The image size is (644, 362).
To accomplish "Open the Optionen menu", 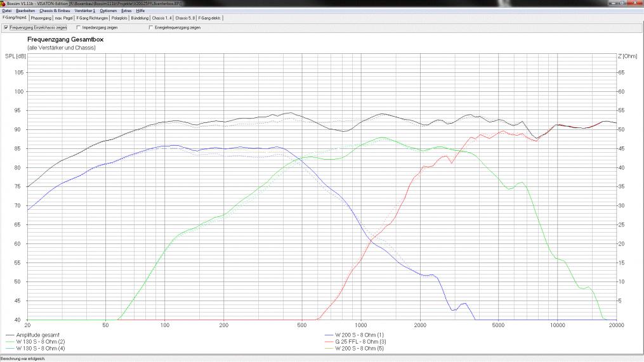I will coord(108,11).
